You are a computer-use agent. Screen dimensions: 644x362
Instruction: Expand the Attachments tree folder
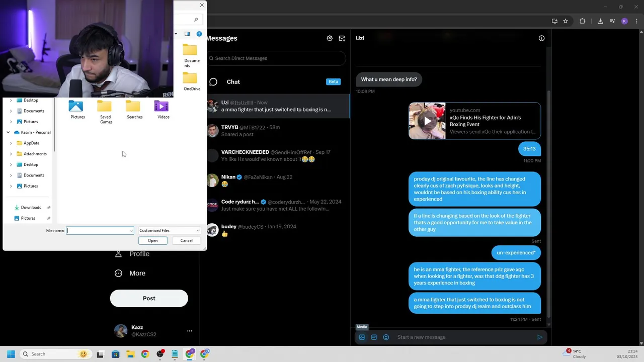11,154
